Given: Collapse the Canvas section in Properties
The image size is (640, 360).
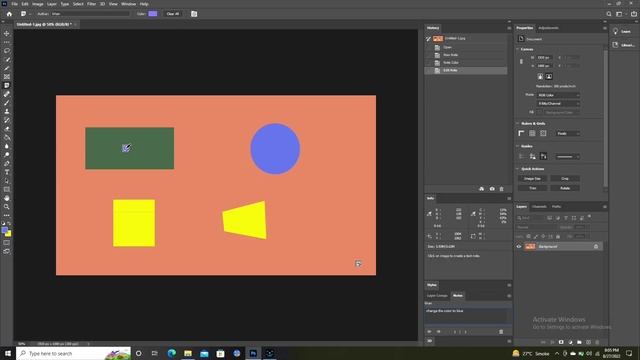Looking at the screenshot, I should pyautogui.click(x=518, y=49).
